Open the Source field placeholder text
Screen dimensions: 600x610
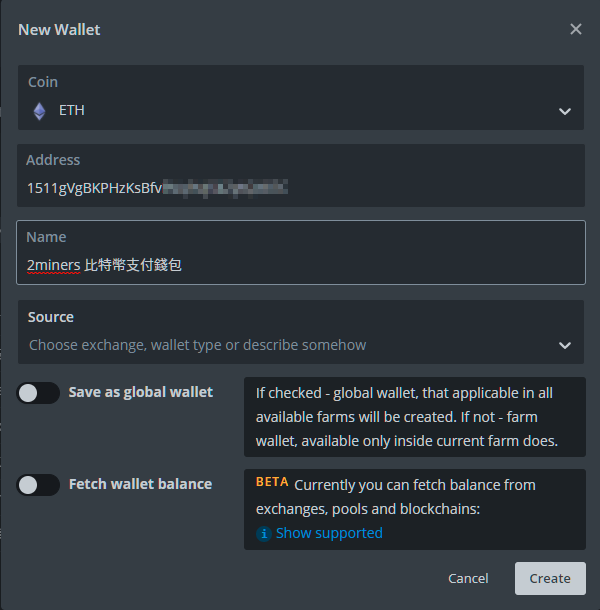[198, 345]
